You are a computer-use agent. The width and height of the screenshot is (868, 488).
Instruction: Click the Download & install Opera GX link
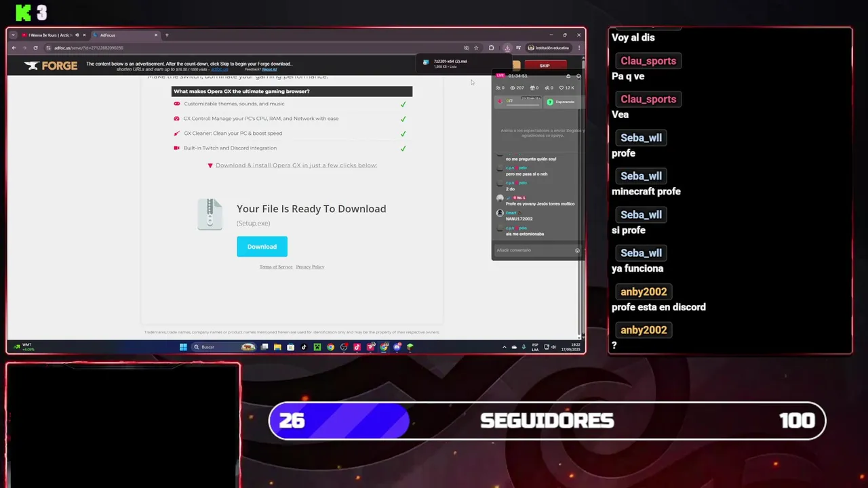point(296,165)
